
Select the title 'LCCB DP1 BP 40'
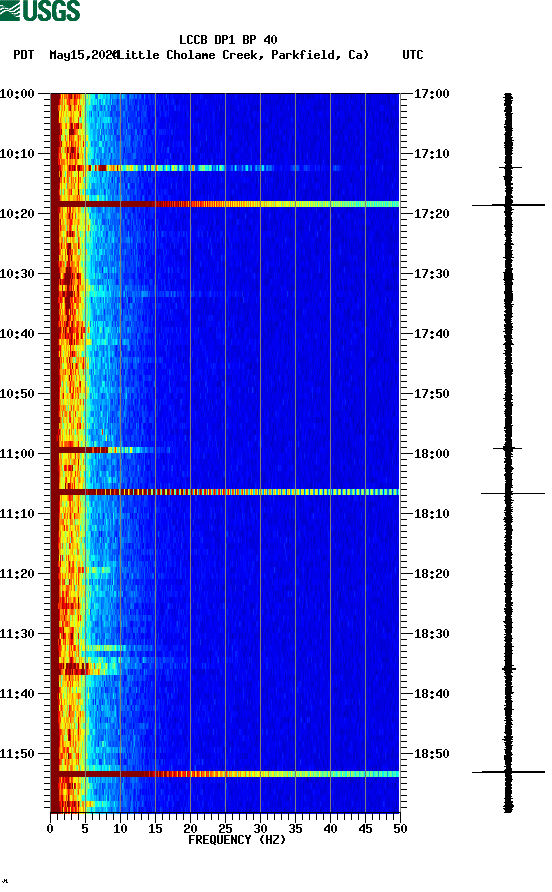point(228,40)
